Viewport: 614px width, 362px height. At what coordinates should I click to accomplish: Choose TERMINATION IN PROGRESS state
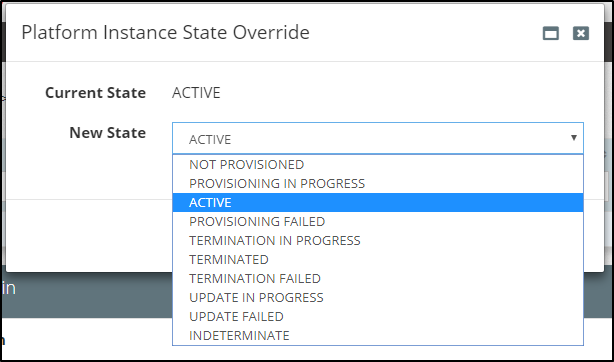tap(378, 241)
